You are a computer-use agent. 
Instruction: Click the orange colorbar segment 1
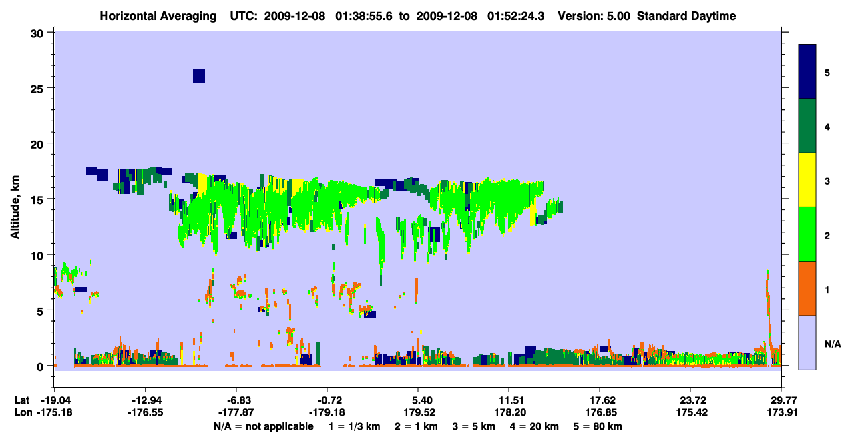807,288
